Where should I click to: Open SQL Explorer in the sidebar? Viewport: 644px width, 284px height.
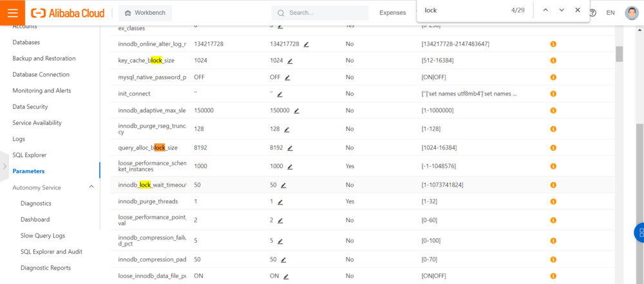pos(30,155)
